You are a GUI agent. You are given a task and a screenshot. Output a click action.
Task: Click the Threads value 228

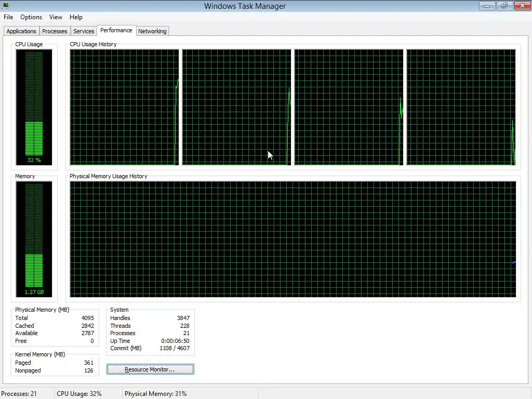(x=185, y=326)
